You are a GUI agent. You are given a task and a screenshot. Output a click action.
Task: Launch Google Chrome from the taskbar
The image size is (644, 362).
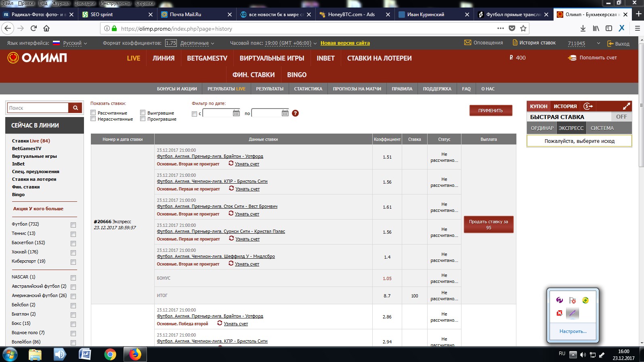pos(110,354)
